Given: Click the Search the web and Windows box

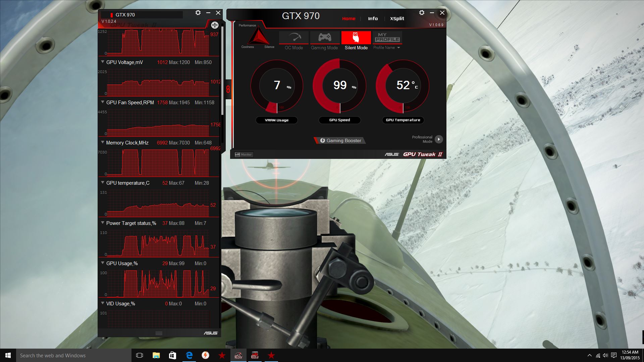Looking at the screenshot, I should click(74, 355).
